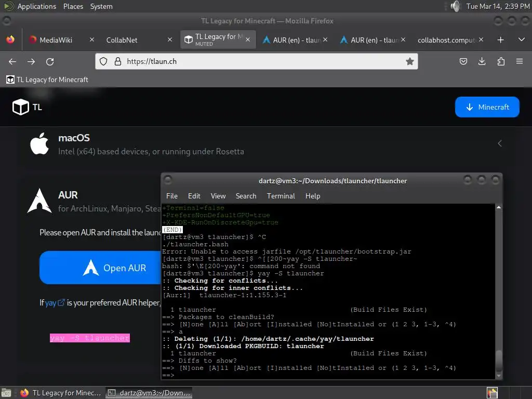Open the terminal Edit menu
Screen dimensions: 532x399
194,196
